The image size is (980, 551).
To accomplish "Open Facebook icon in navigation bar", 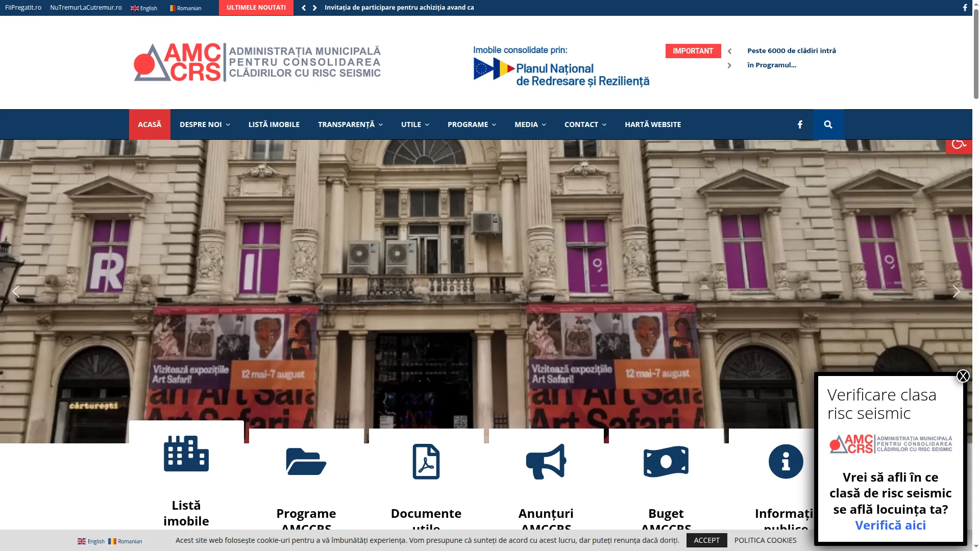I will pyautogui.click(x=800, y=124).
